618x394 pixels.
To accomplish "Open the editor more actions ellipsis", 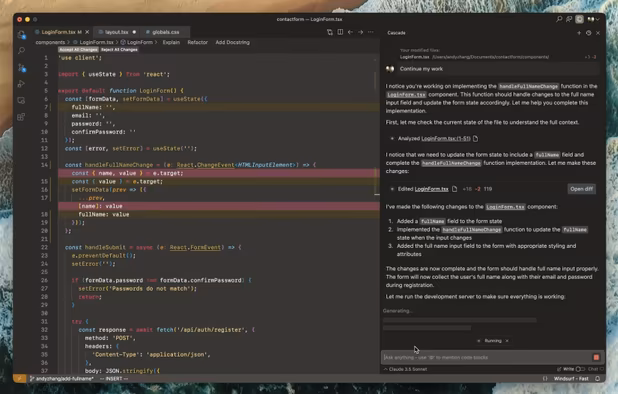I will [370, 32].
